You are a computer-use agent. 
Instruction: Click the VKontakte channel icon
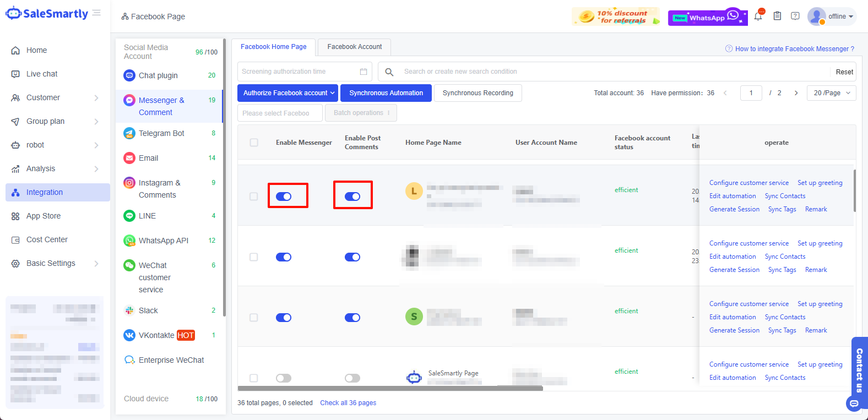(129, 335)
